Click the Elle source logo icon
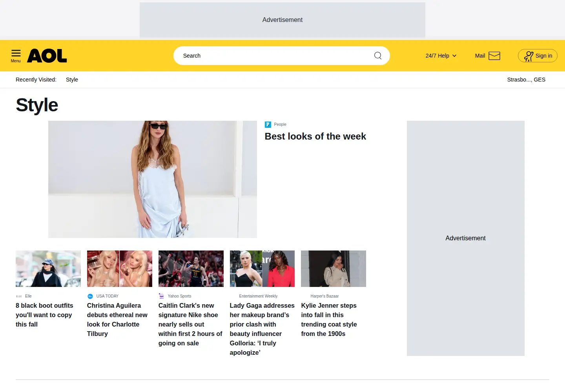This screenshot has width=565, height=392. pos(19,296)
